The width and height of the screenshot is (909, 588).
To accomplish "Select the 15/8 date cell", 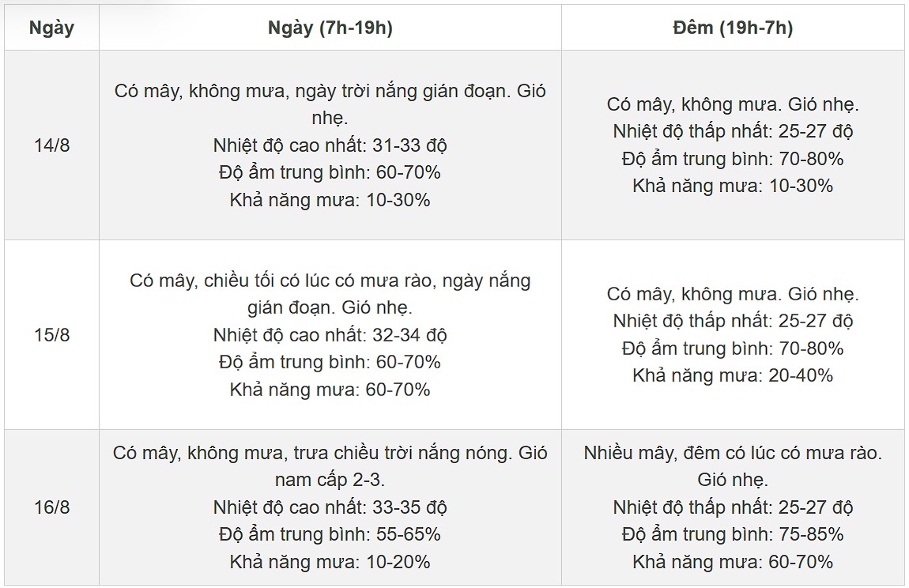I will (x=51, y=334).
